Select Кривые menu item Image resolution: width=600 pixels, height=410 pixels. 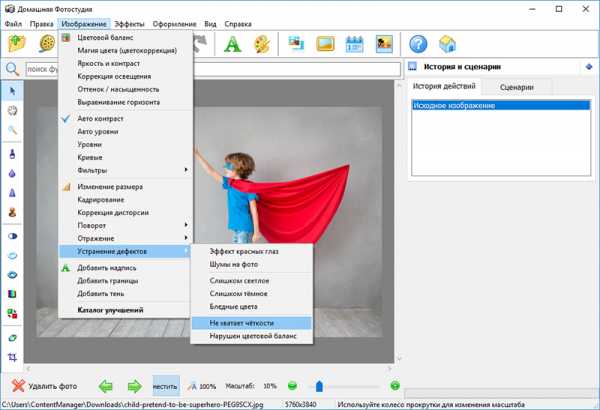[125, 157]
